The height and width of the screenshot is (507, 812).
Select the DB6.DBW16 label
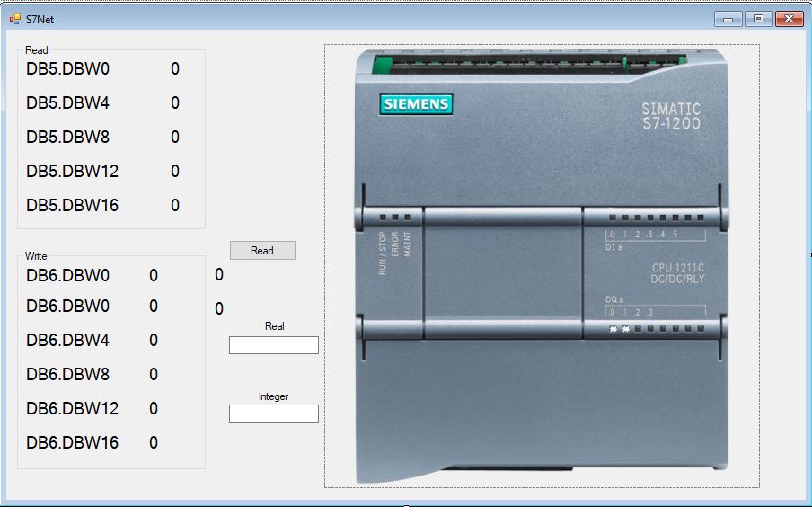[73, 443]
